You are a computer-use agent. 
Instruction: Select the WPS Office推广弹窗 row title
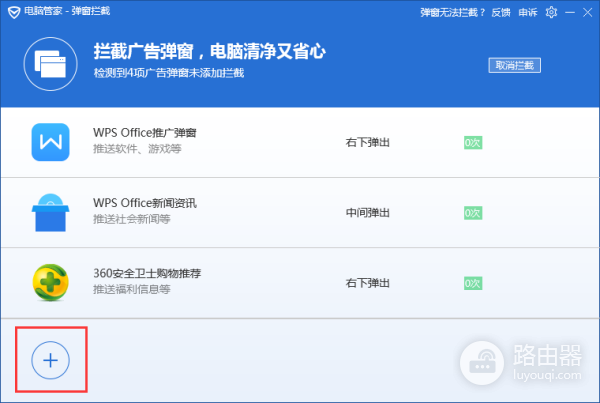tap(145, 133)
